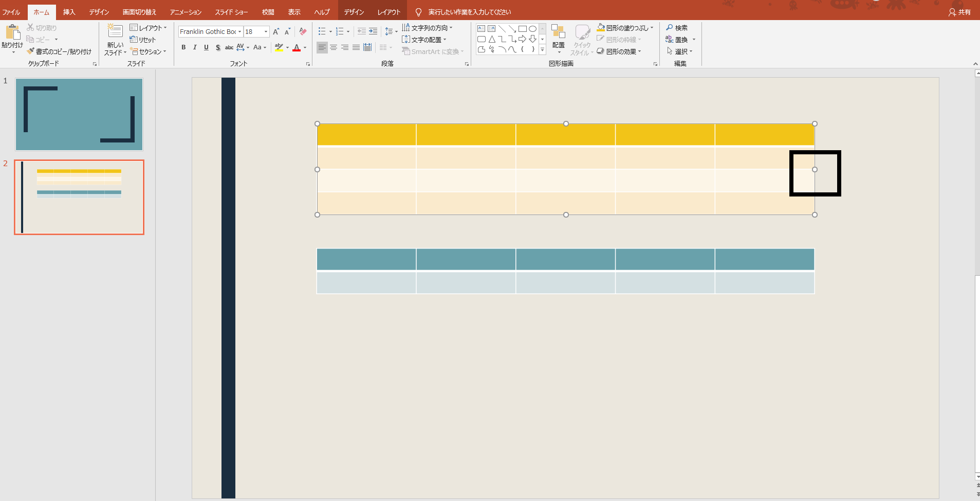Select slide 1 thumbnail
Screen dimensions: 980x501
pyautogui.click(x=79, y=114)
